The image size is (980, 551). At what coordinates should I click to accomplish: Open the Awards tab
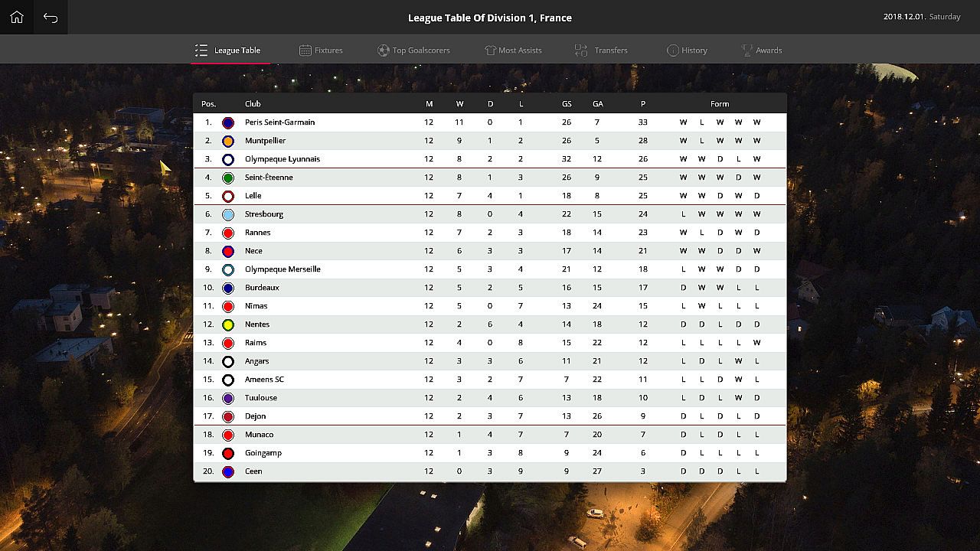coord(761,51)
